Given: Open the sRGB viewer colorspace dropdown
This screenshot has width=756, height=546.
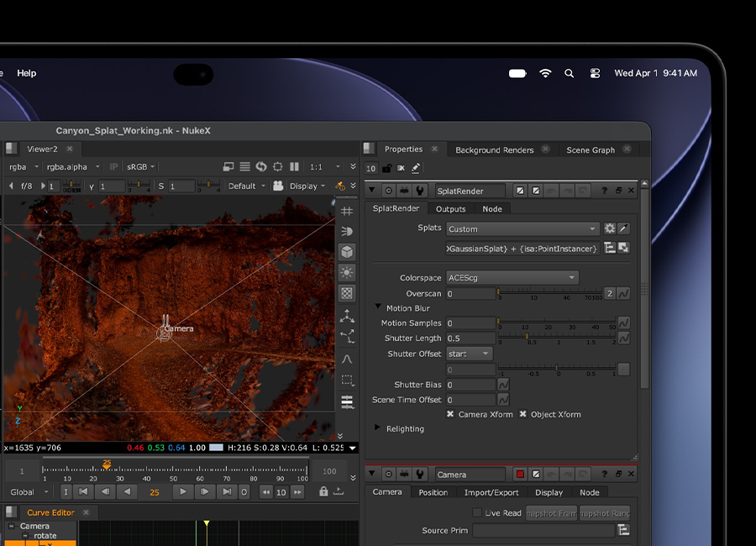Looking at the screenshot, I should coord(140,167).
